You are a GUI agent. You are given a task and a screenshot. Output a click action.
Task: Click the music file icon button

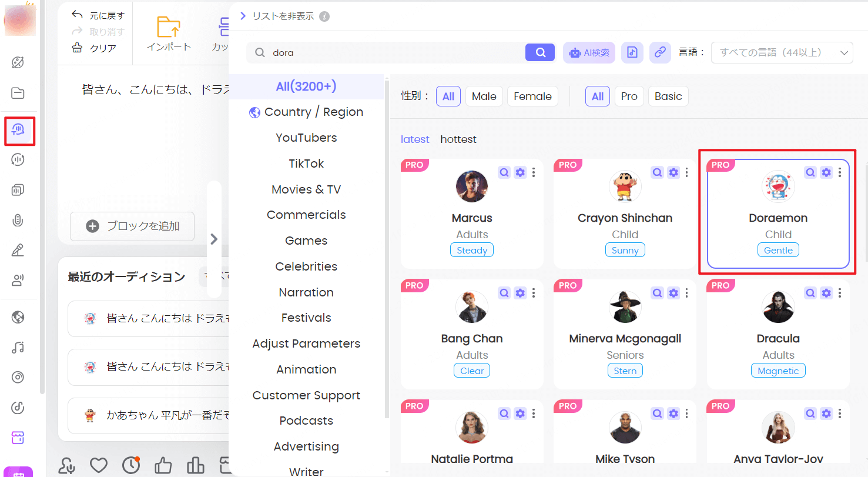coord(632,52)
